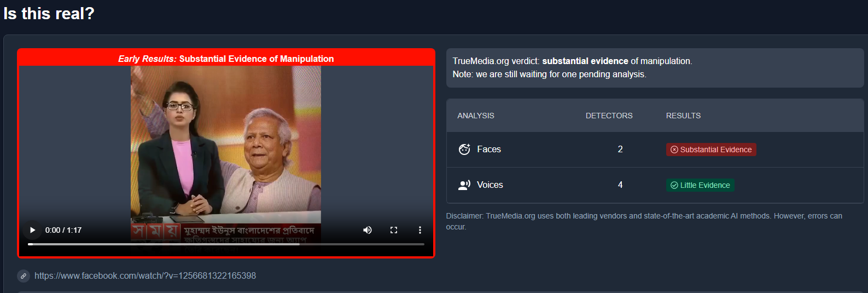Mute the video volume
This screenshot has width=868, height=293.
tap(368, 230)
